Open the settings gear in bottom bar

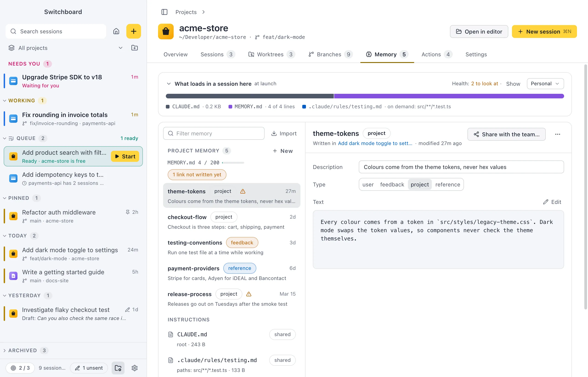pyautogui.click(x=135, y=368)
